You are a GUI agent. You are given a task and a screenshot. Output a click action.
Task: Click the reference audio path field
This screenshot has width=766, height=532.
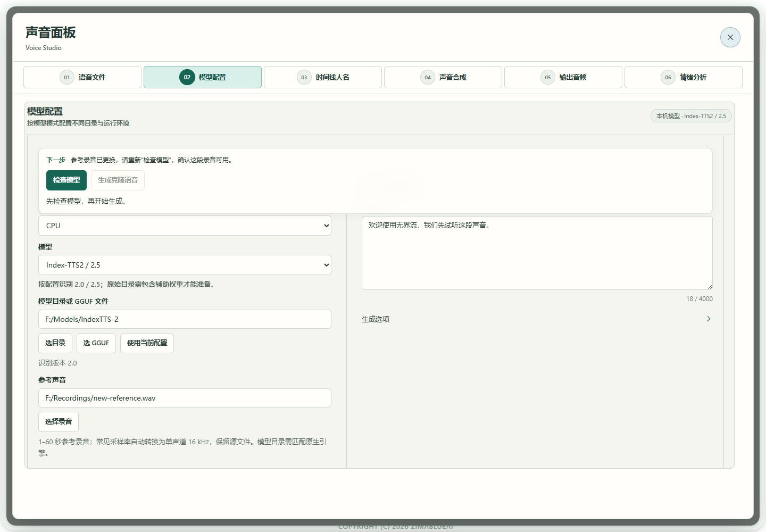click(185, 398)
